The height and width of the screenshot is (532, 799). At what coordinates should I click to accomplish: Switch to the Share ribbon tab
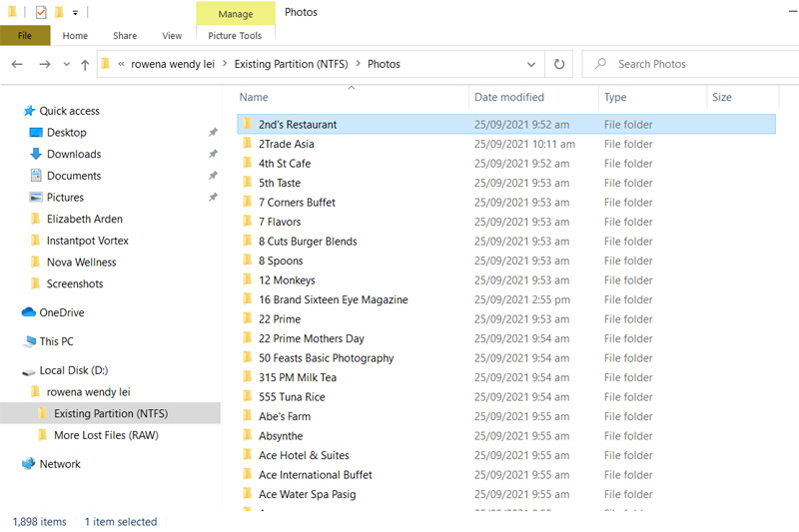tap(125, 36)
